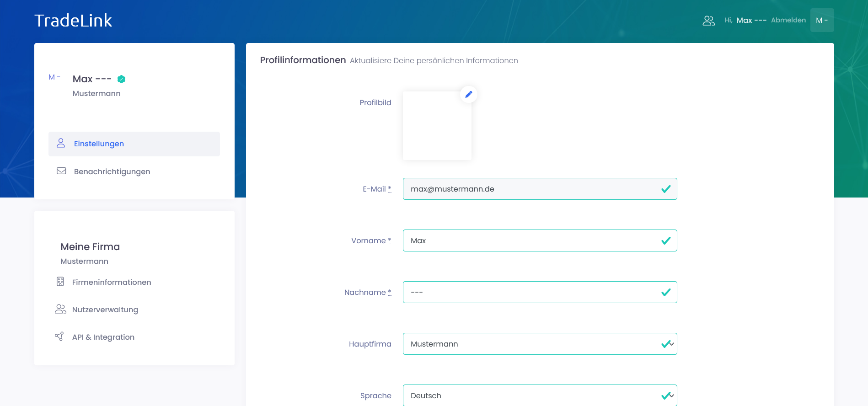Click into the Vorname text field

[x=530, y=240]
